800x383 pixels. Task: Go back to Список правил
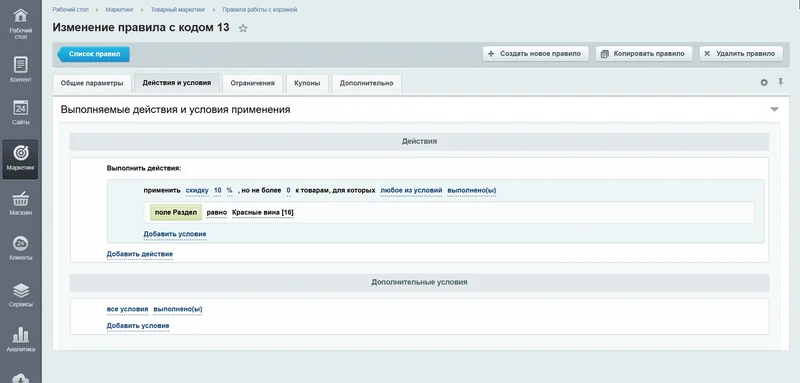93,54
